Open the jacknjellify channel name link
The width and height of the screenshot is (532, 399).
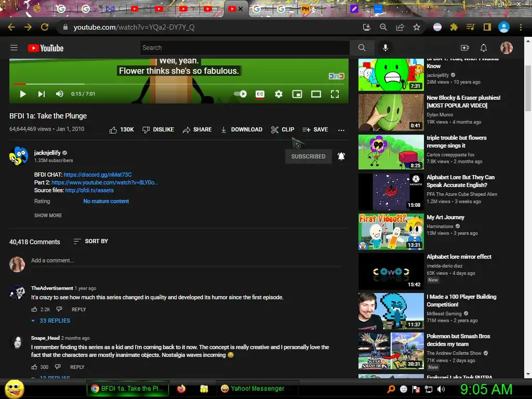click(x=47, y=153)
